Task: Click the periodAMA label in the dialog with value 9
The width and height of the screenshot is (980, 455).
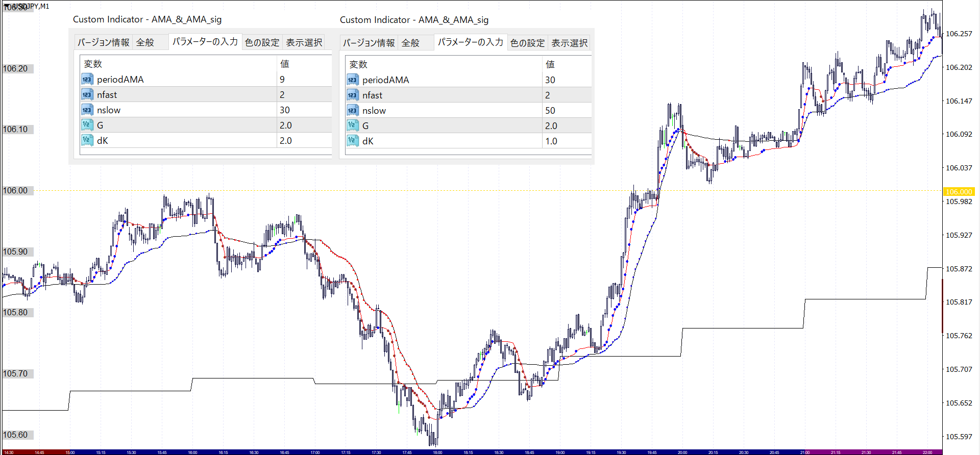Action: click(120, 79)
